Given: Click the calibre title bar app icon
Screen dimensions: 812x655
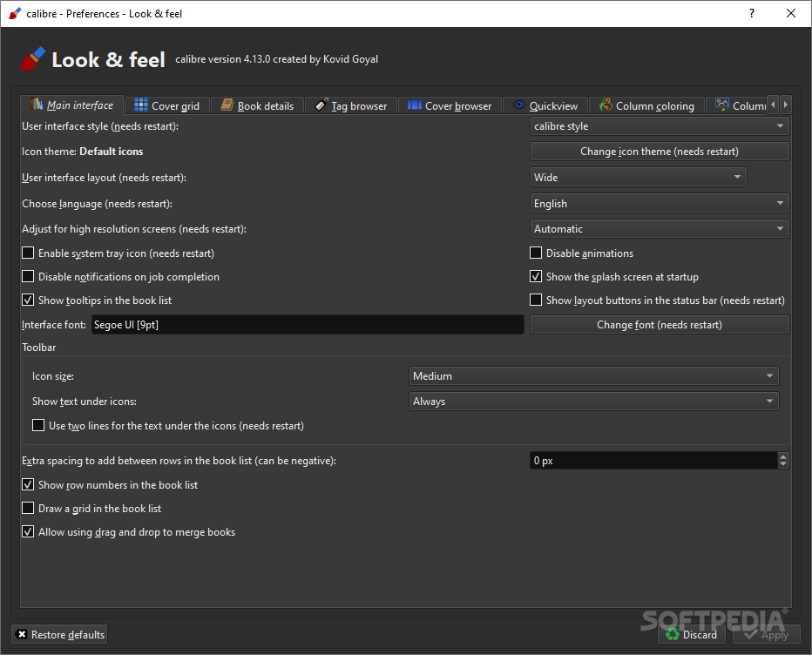Looking at the screenshot, I should pyautogui.click(x=15, y=13).
